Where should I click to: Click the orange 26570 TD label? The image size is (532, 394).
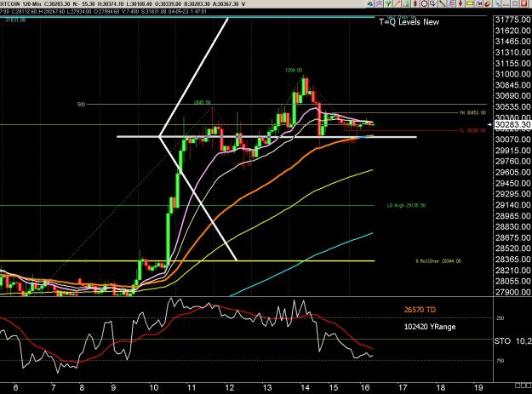420,310
